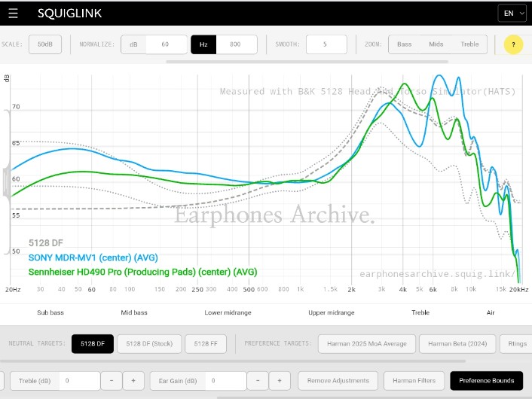Click the minus stepper next to Treble
The image size is (532, 399).
[112, 381]
